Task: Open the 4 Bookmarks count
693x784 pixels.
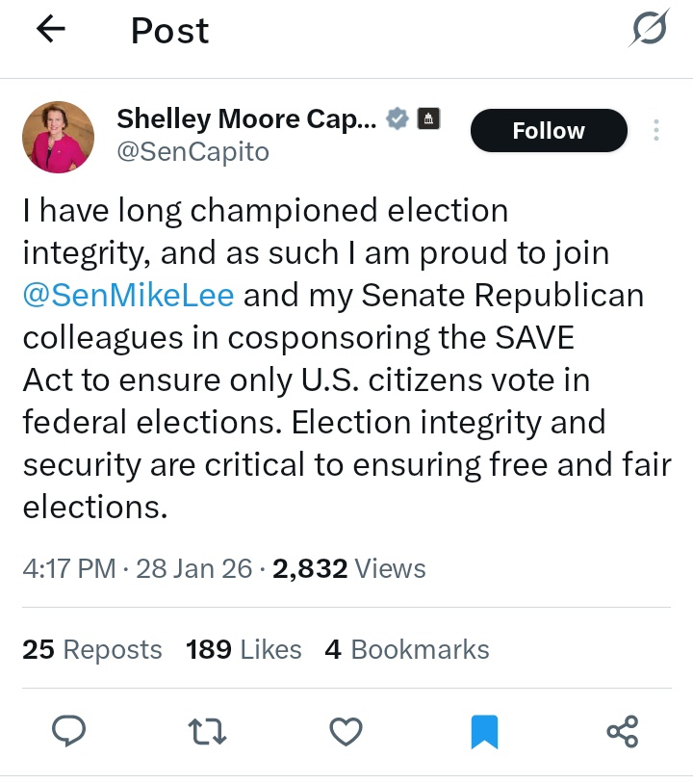Action: [x=406, y=650]
